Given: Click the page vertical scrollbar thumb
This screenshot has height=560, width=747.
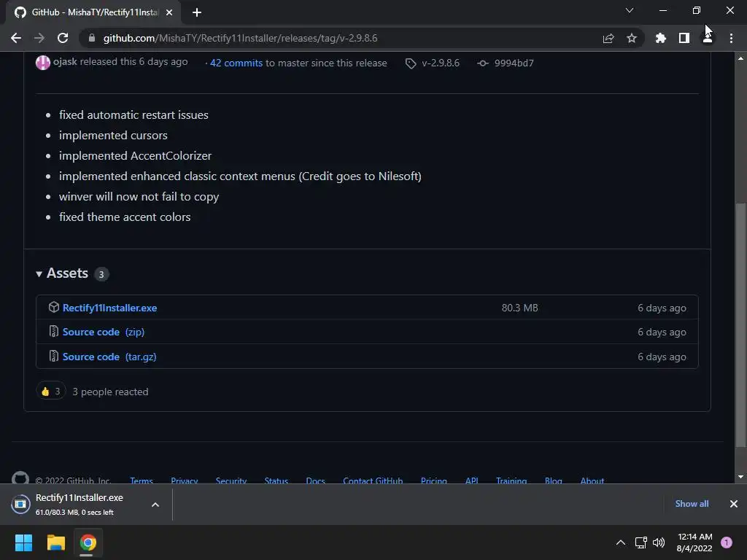Looking at the screenshot, I should point(740,324).
